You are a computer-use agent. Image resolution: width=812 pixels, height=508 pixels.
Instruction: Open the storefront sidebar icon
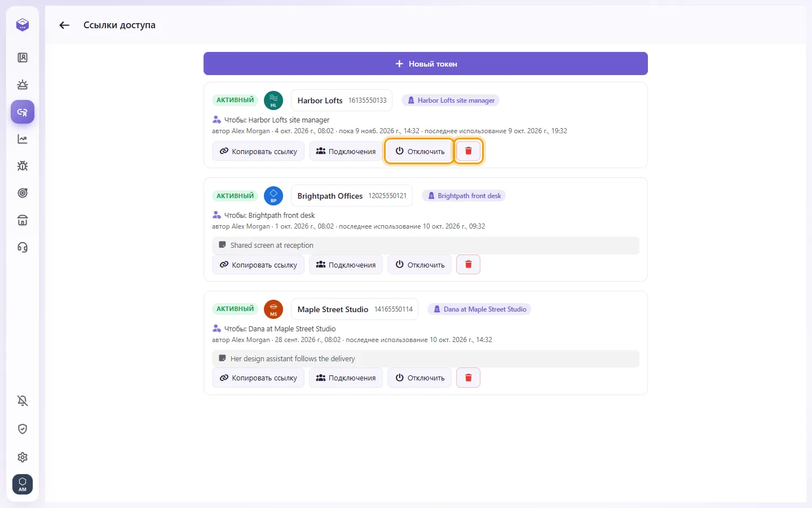pyautogui.click(x=23, y=220)
